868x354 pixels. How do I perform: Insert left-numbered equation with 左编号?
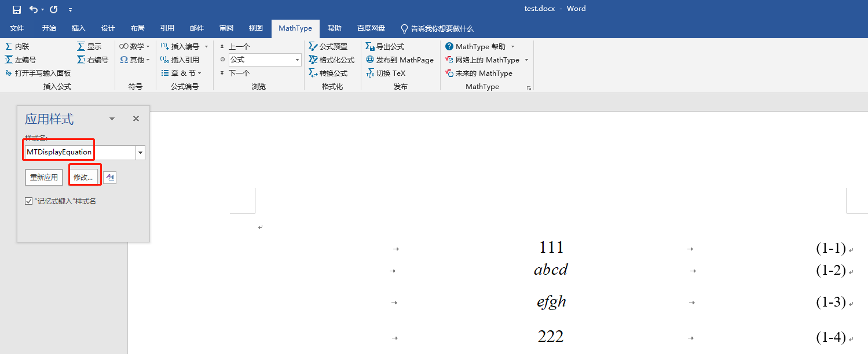click(x=20, y=60)
